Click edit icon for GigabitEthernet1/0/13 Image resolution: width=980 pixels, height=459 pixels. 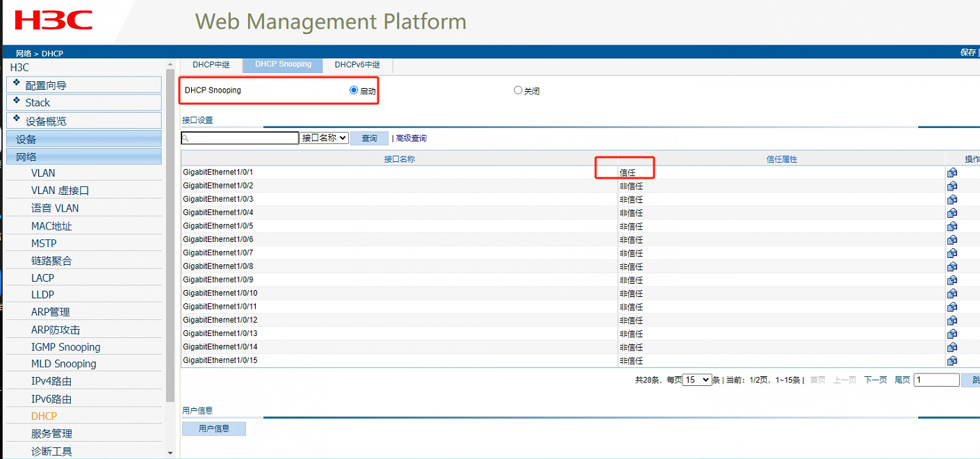click(x=952, y=334)
